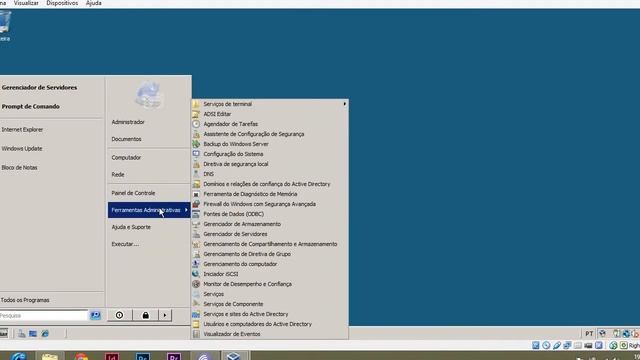Image resolution: width=640 pixels, height=360 pixels.
Task: Click Agendador de Tarefas clock icon
Action: (x=196, y=124)
